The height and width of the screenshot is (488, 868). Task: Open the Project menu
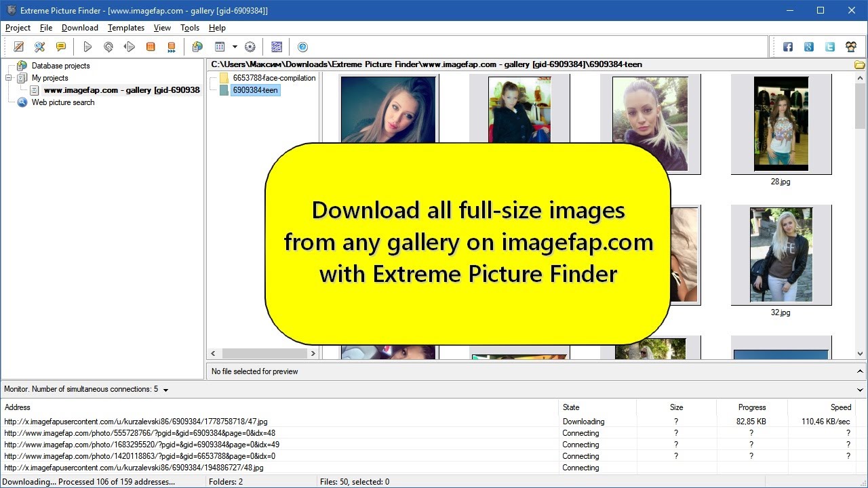(18, 28)
